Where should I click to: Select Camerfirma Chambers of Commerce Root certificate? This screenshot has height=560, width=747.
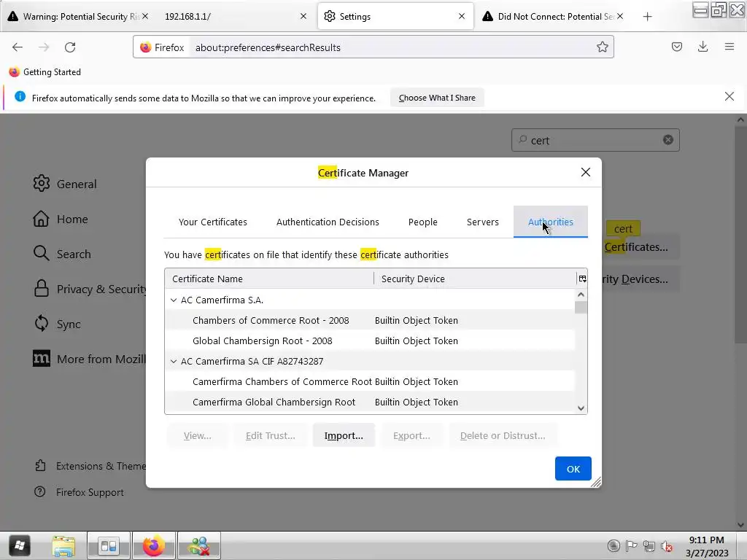click(x=370, y=382)
